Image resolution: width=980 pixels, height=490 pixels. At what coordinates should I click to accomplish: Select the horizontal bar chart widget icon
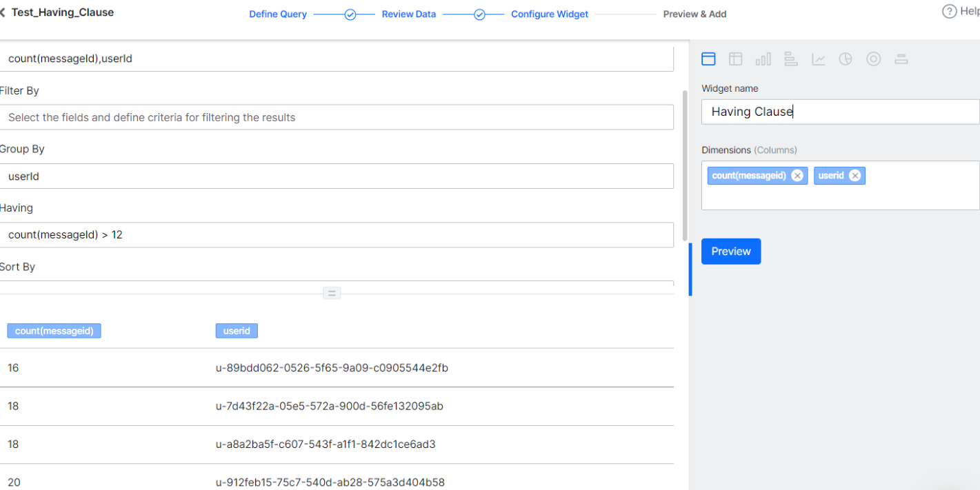790,59
